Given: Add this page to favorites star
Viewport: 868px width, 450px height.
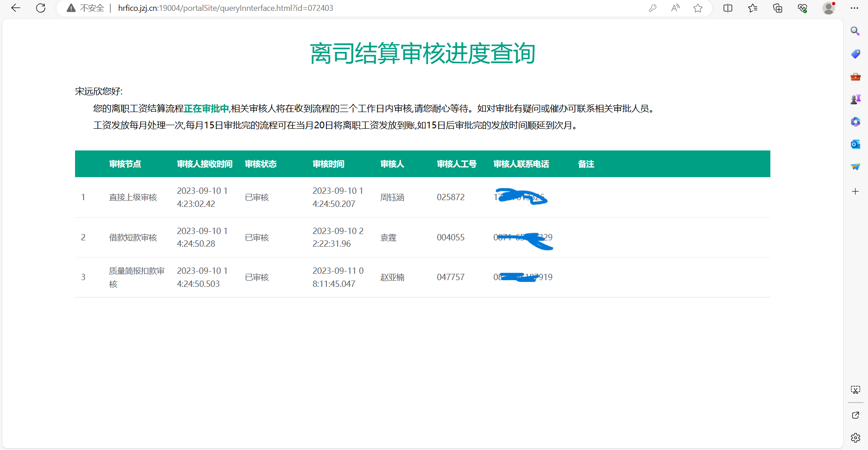Looking at the screenshot, I should click(698, 8).
